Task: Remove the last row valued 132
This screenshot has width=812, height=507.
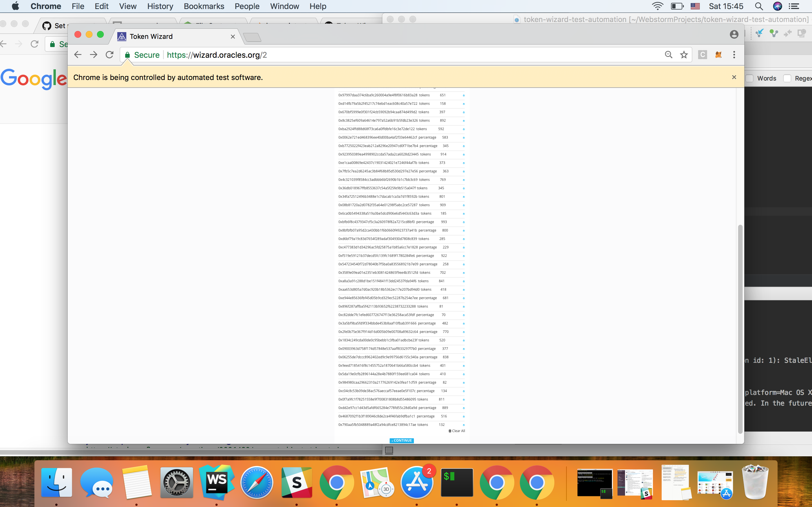Action: (464, 425)
